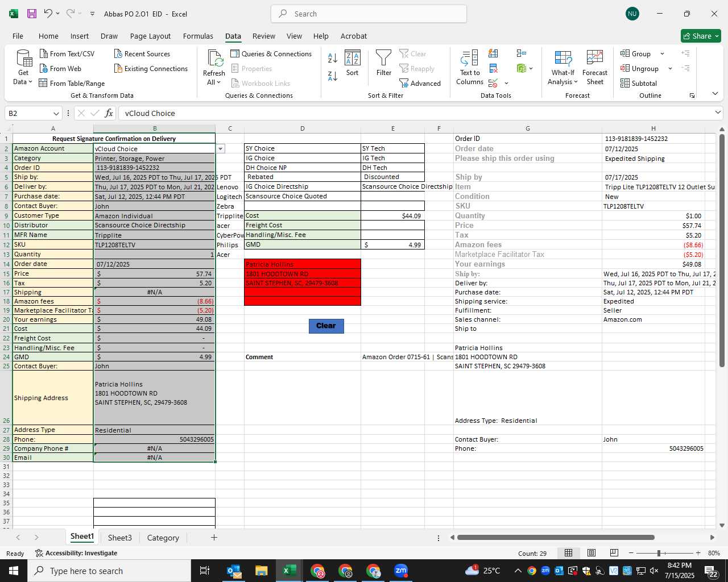The image size is (728, 582).
Task: Sort Z to A descending
Action: click(x=333, y=76)
